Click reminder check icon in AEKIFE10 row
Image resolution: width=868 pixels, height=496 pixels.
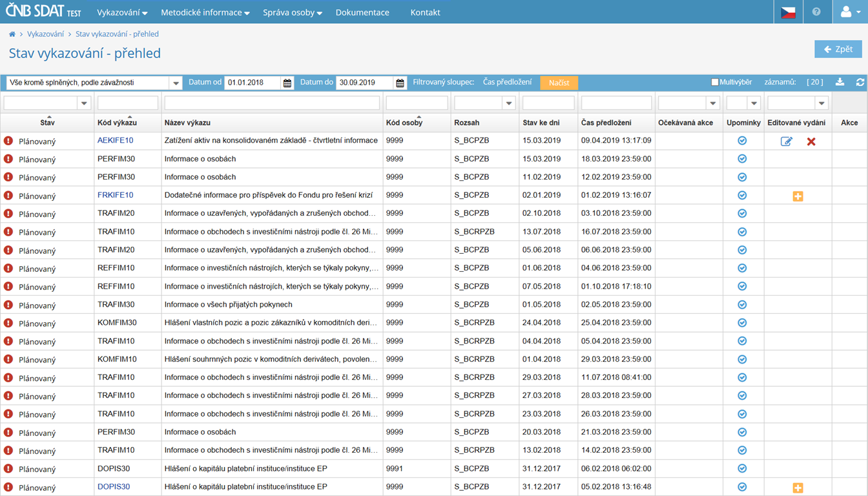(742, 141)
